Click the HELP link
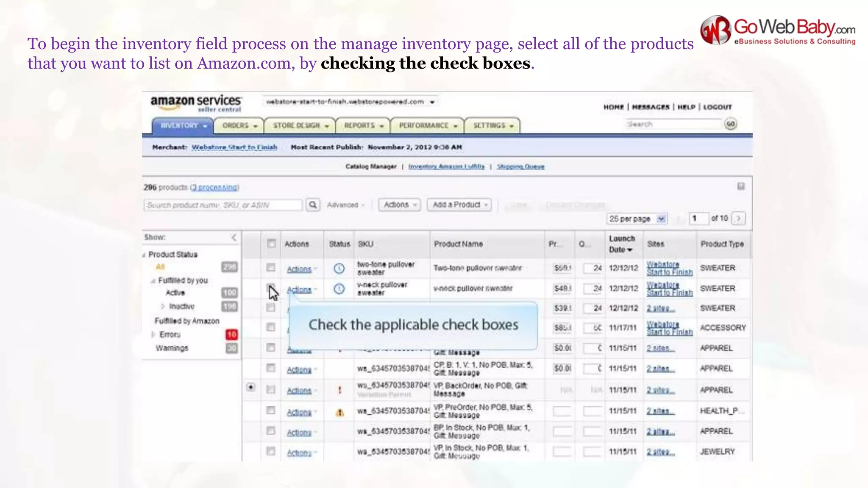Screen dimensions: 868x488 [686, 107]
